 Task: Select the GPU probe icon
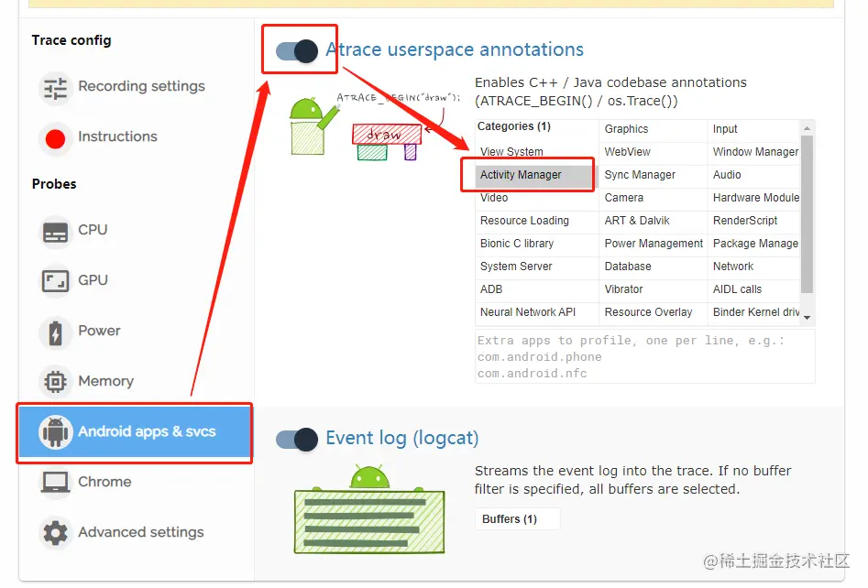coord(55,281)
